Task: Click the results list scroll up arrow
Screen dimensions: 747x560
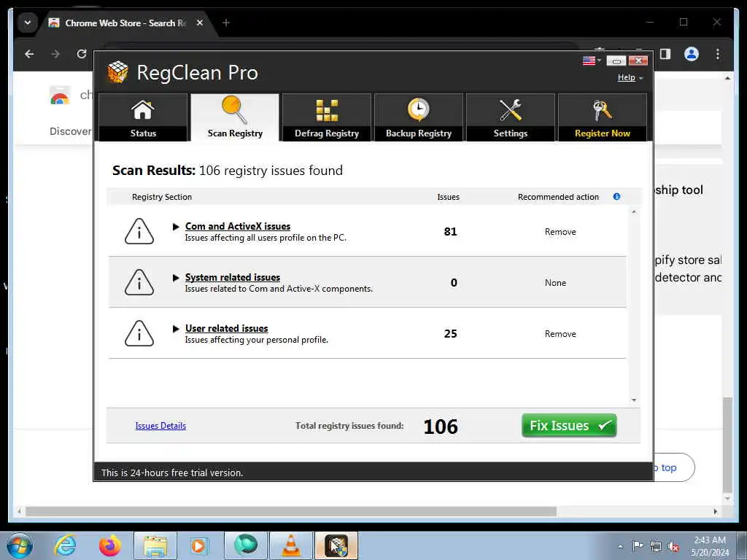Action: [634, 211]
